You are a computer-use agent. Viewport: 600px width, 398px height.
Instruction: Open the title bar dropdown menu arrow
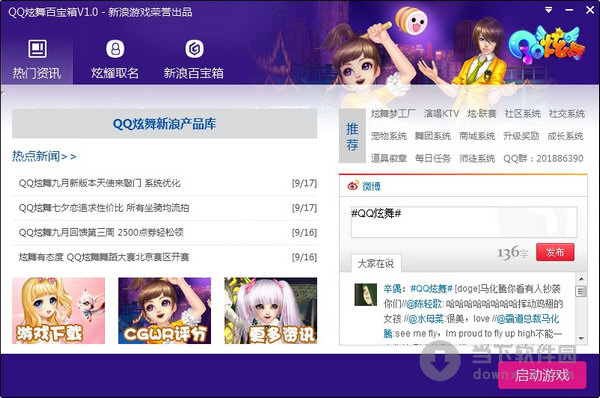tap(549, 10)
